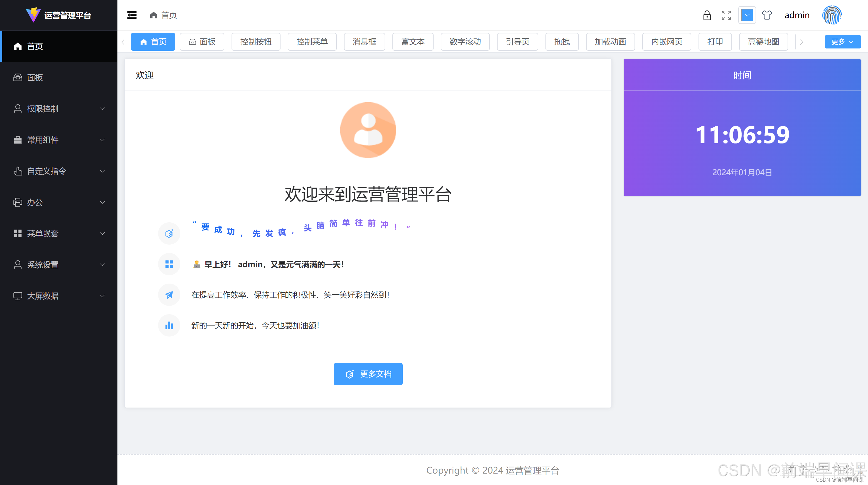Click the 自定义指令 pointer icon
The image size is (868, 485).
[x=18, y=171]
